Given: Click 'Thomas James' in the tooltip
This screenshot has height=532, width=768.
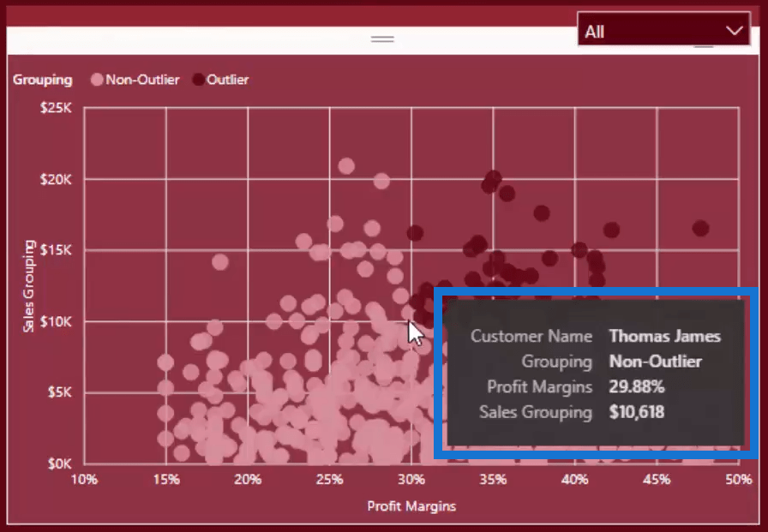Looking at the screenshot, I should tap(664, 336).
